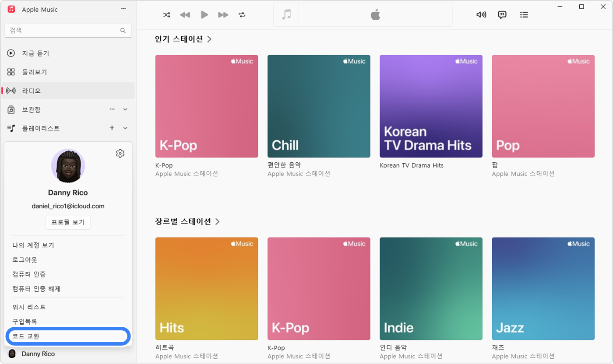Click 편안한 음악 station title
This screenshot has width=613, height=364.
click(x=284, y=165)
